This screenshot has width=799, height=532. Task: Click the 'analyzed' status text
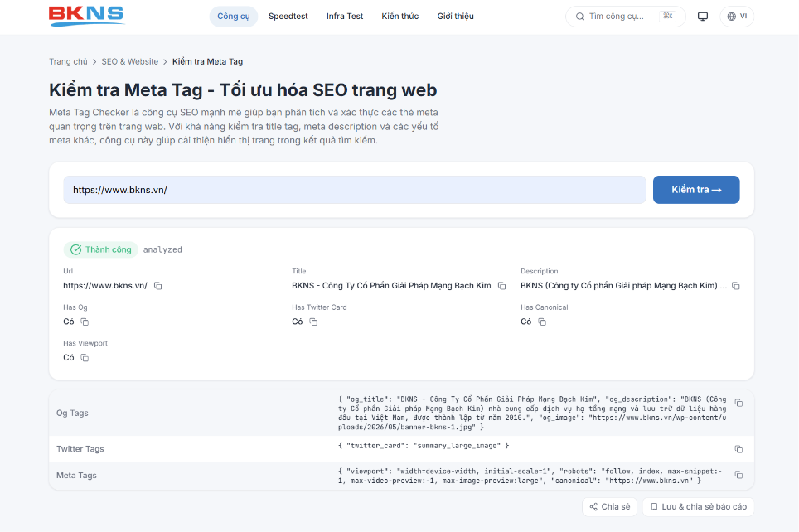pyautogui.click(x=162, y=249)
